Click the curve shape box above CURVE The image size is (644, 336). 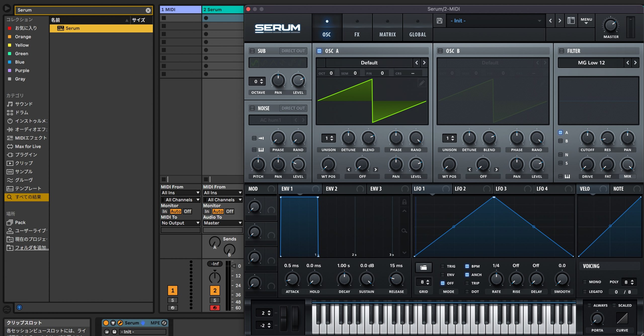622,318
